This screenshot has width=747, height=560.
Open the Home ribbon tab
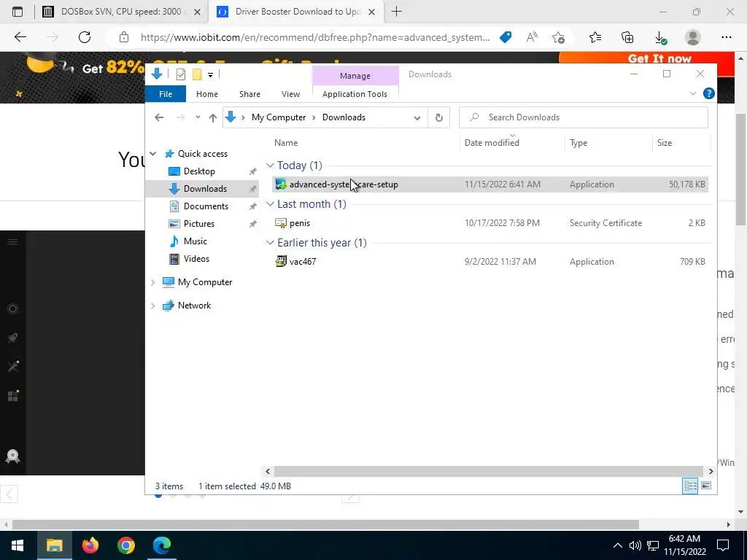click(x=206, y=94)
